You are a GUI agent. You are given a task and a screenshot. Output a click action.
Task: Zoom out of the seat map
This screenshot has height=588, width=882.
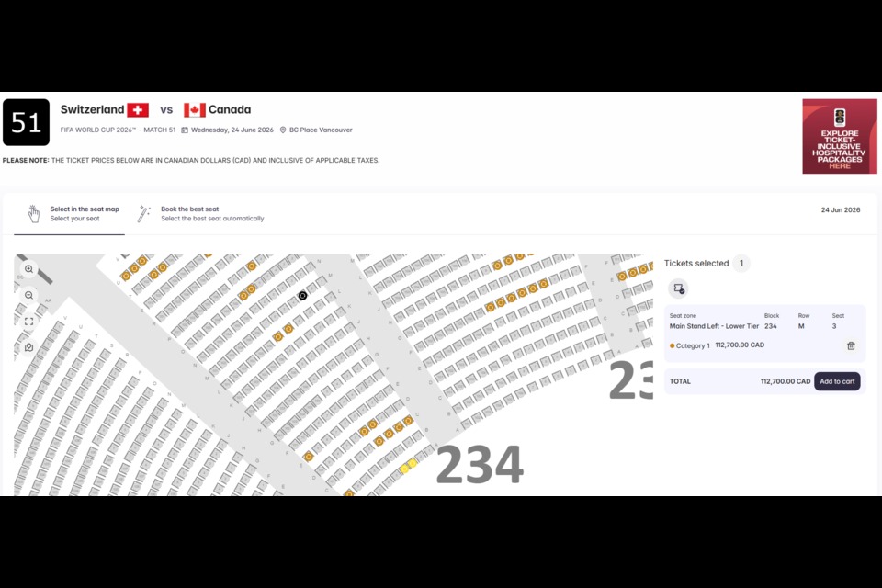[29, 295]
